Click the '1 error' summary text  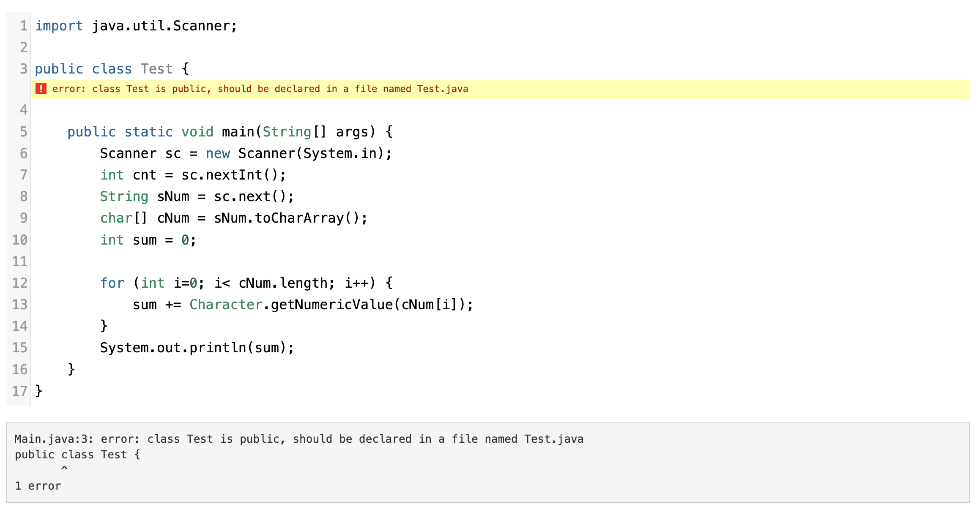pyautogui.click(x=38, y=486)
